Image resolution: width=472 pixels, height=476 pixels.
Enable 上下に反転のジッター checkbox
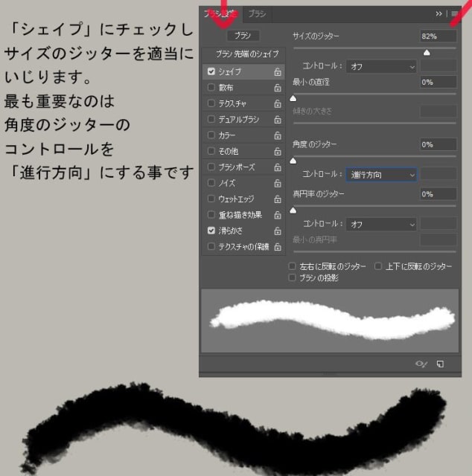(378, 266)
